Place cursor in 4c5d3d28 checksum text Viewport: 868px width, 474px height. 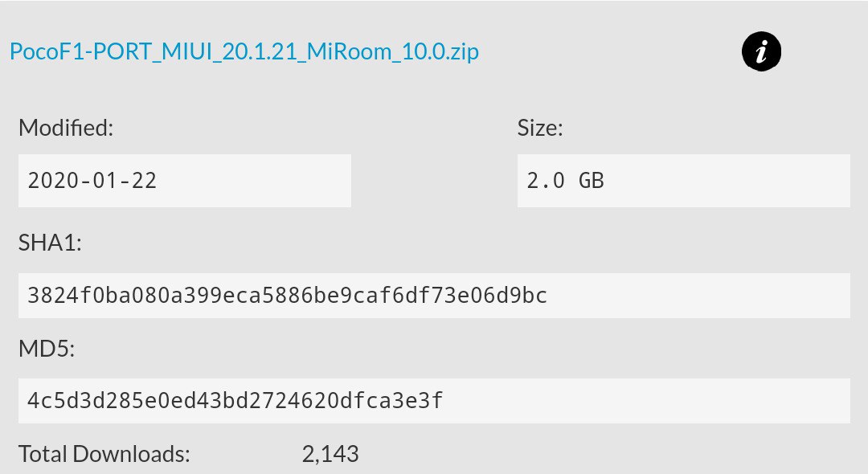235,401
